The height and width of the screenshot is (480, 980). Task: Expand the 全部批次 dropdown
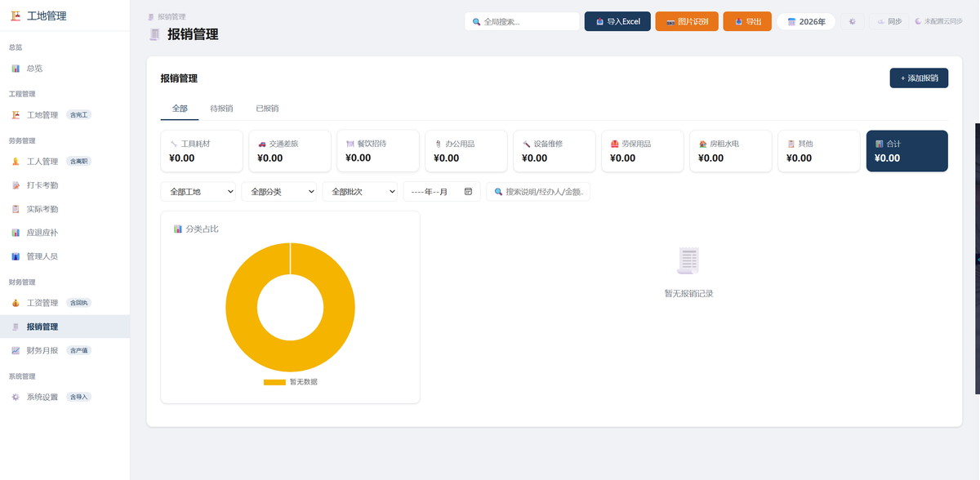359,192
